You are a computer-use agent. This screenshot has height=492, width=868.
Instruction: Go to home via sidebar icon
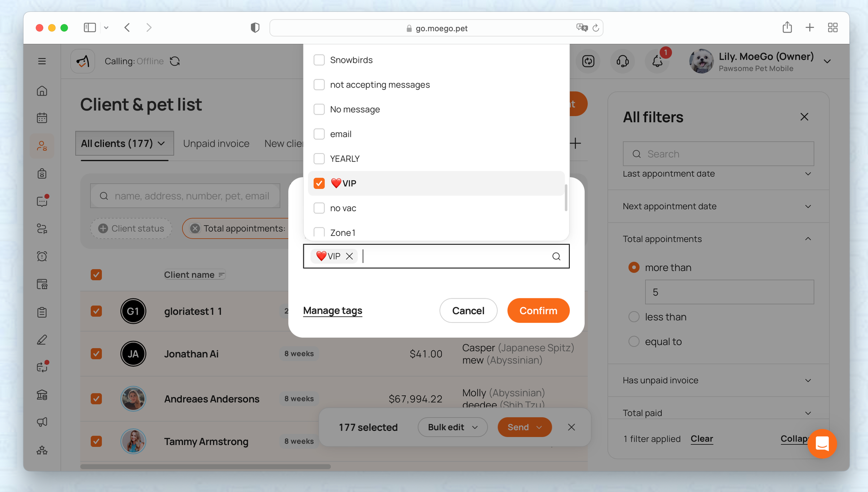click(x=42, y=91)
